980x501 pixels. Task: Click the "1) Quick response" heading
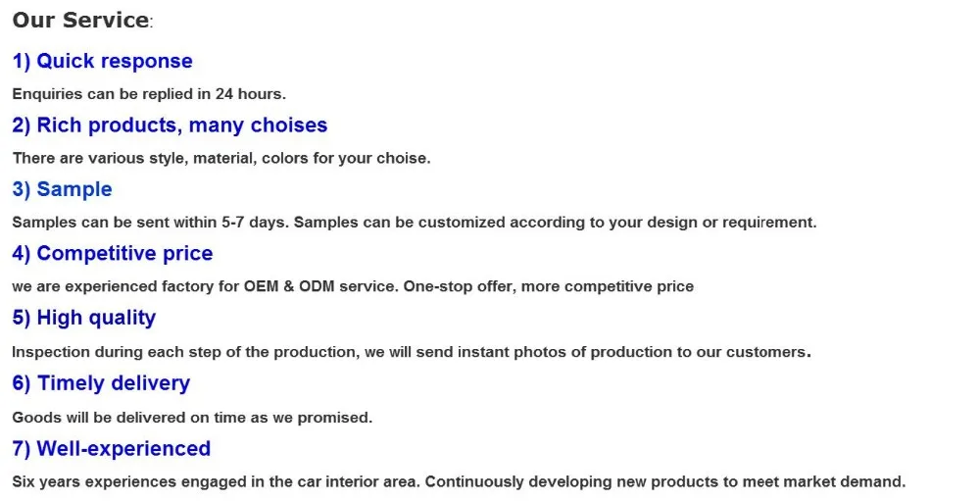click(102, 62)
